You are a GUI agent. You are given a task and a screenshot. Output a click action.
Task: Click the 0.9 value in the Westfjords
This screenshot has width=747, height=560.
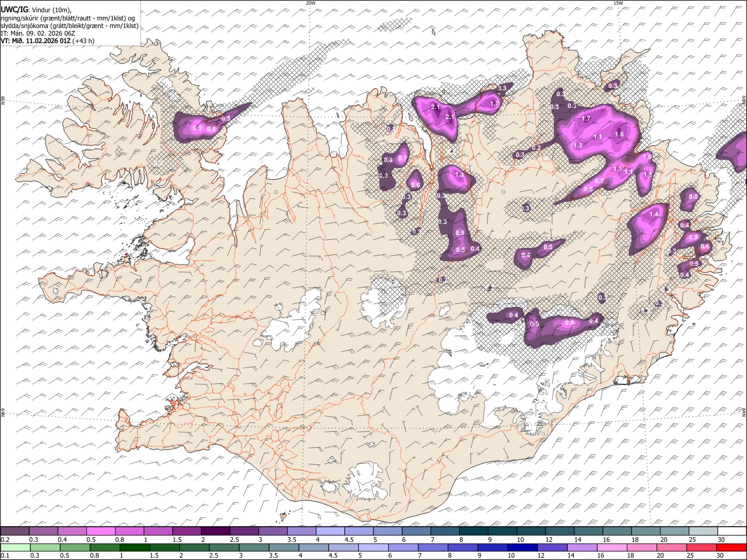197,128
